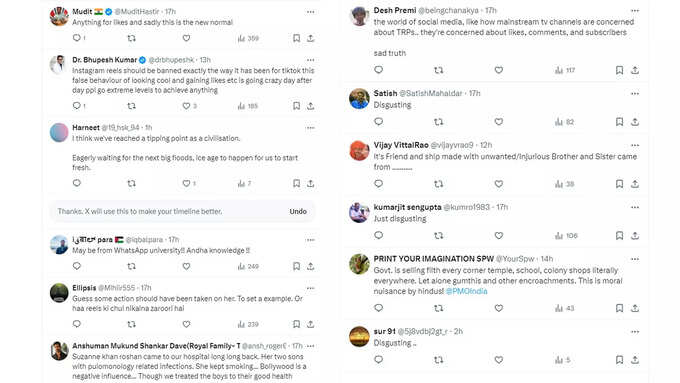Repost Harneet's tipping point reply
The height and width of the screenshot is (383, 680).
point(131,183)
